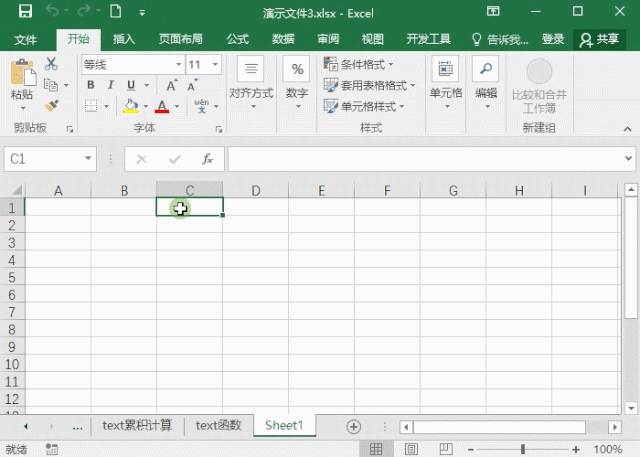Click the Format Painter brush icon
The image size is (640, 457).
click(x=51, y=106)
